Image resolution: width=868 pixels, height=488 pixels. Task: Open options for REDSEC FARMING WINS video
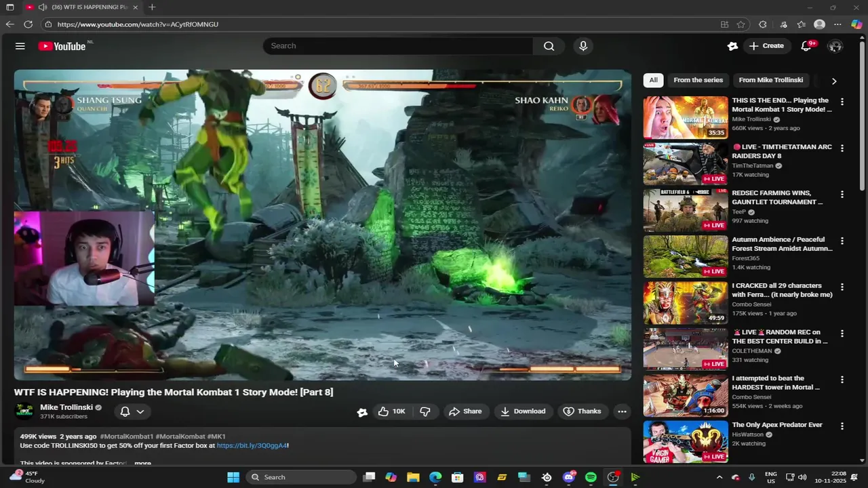[x=842, y=195]
